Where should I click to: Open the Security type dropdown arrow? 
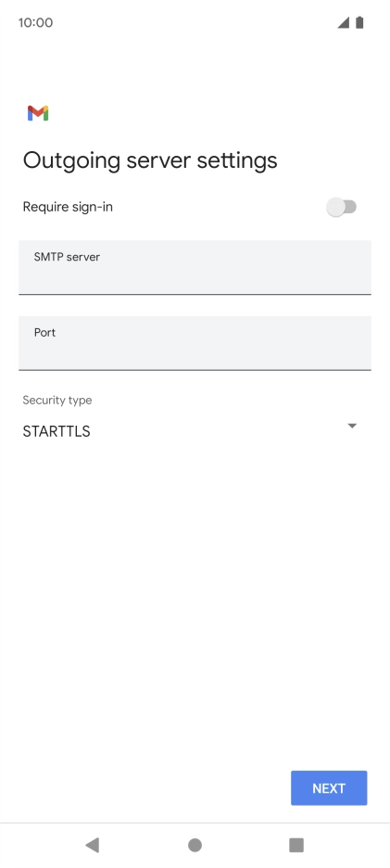pyautogui.click(x=352, y=426)
